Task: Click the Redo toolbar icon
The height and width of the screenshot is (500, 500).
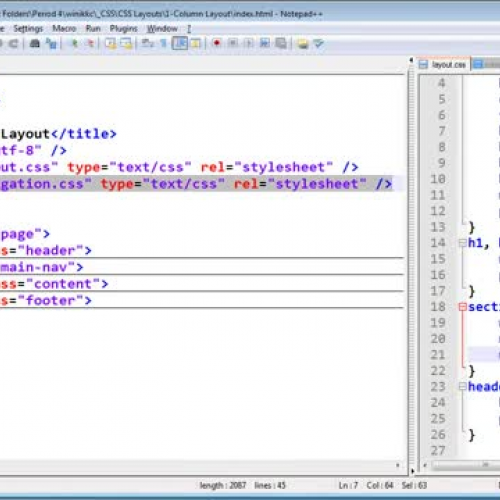Action: pyautogui.click(x=13, y=44)
